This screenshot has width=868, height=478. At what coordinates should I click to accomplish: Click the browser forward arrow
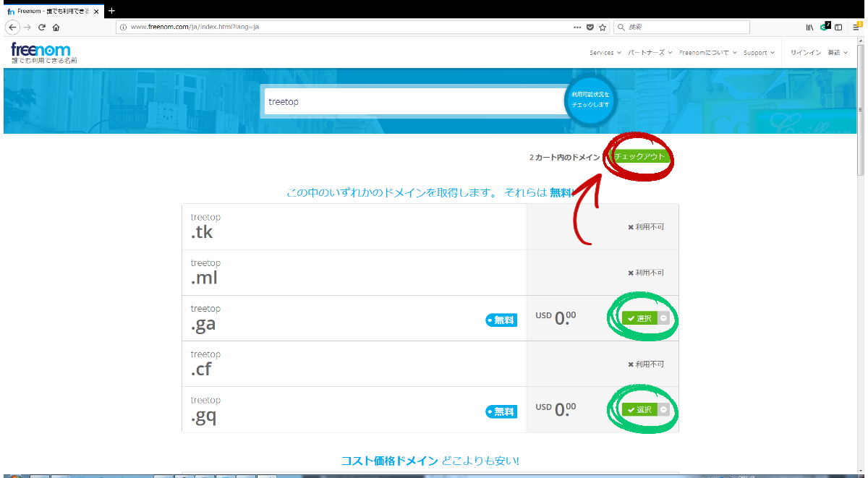click(x=27, y=27)
